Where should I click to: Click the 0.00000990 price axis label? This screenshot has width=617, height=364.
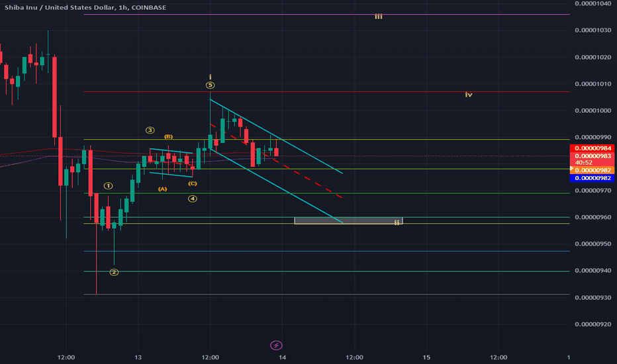593,138
